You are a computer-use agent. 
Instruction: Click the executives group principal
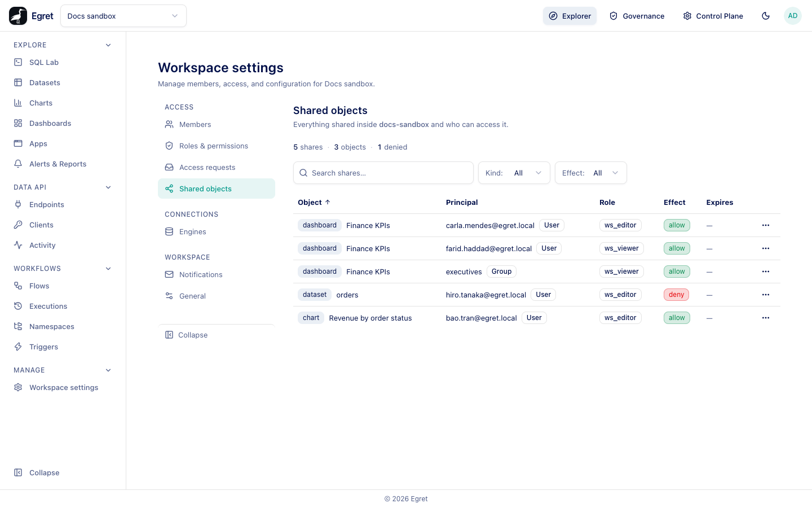coord(464,271)
